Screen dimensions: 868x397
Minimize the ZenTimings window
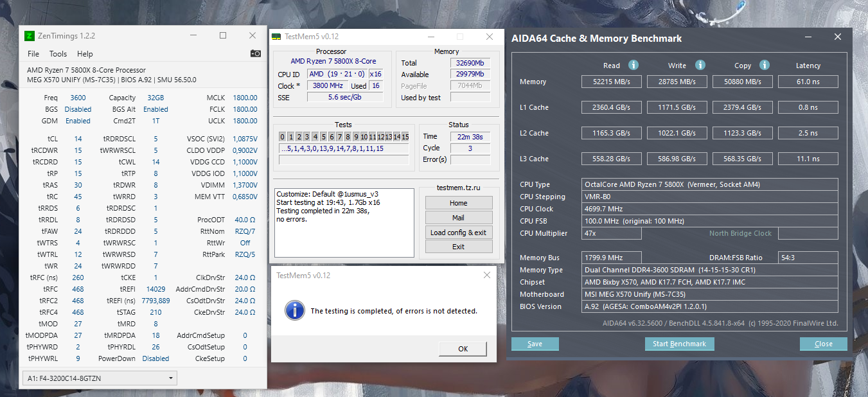193,36
